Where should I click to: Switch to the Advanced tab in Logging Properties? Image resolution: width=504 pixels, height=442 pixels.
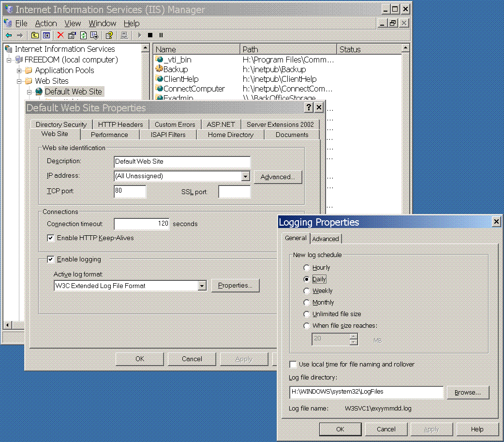coord(326,239)
